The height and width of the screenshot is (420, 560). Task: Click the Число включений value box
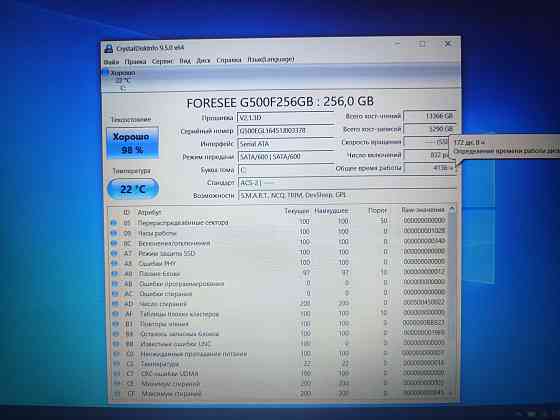427,155
